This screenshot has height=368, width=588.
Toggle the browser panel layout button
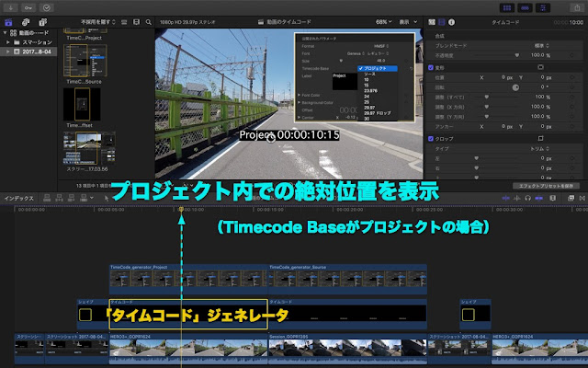(x=507, y=7)
